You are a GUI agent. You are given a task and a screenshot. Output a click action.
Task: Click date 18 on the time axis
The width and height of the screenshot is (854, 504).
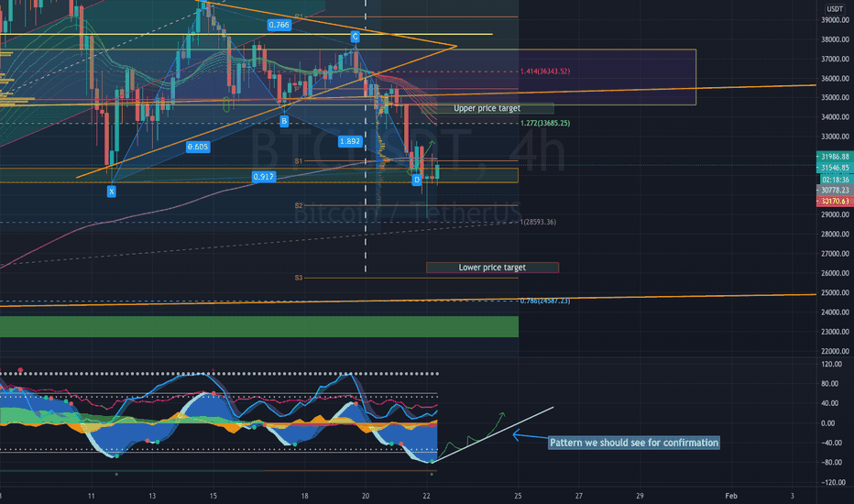[304, 496]
